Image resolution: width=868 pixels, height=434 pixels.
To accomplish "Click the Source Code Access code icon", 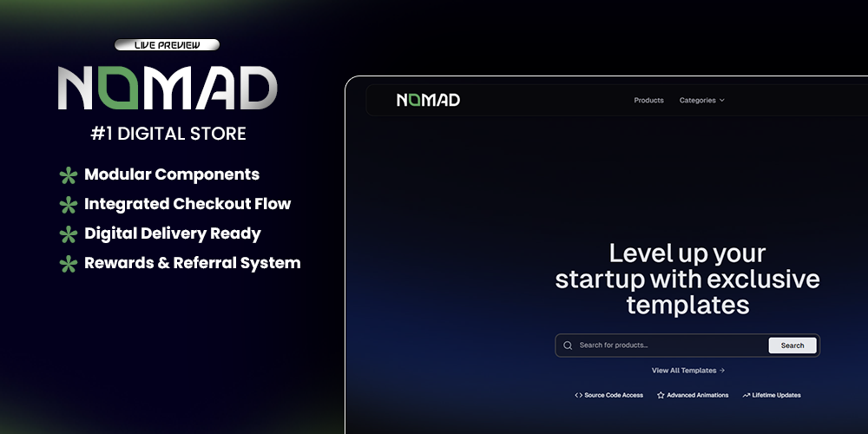I will point(578,395).
